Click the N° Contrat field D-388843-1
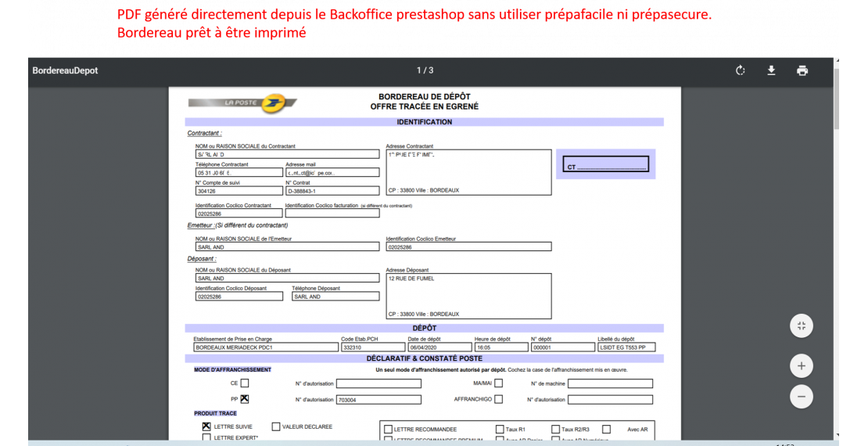The height and width of the screenshot is (446, 868). [x=332, y=191]
